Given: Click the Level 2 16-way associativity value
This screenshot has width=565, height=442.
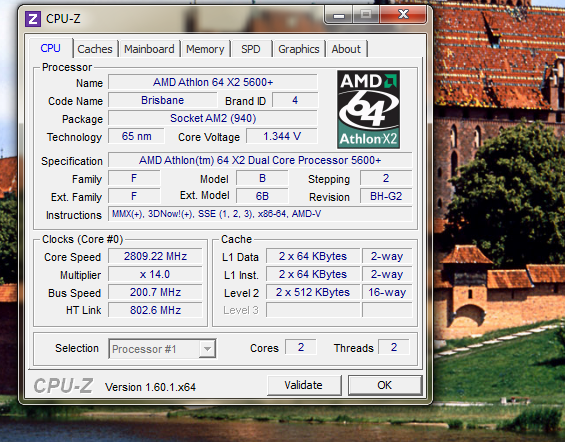Looking at the screenshot, I should (387, 292).
